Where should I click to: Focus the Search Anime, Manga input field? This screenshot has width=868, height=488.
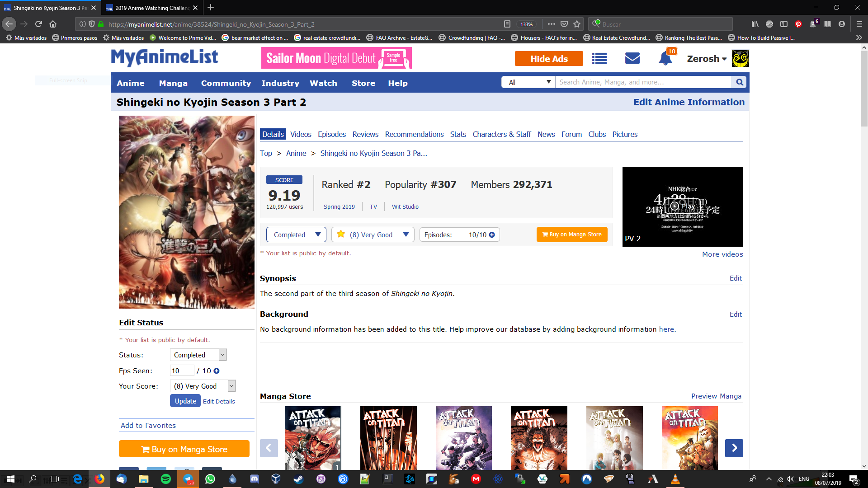[642, 82]
